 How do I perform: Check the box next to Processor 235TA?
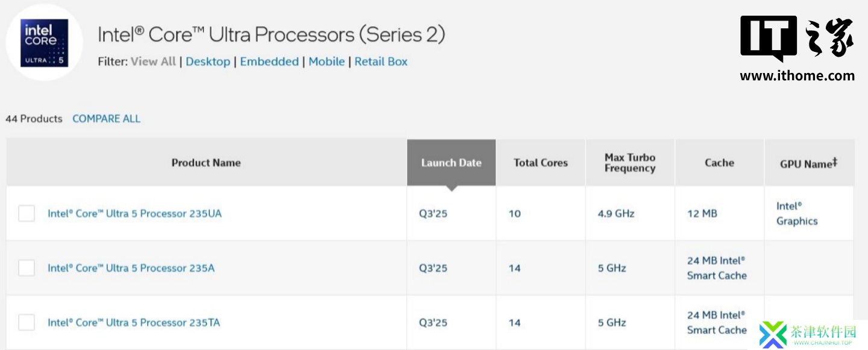[x=27, y=322]
